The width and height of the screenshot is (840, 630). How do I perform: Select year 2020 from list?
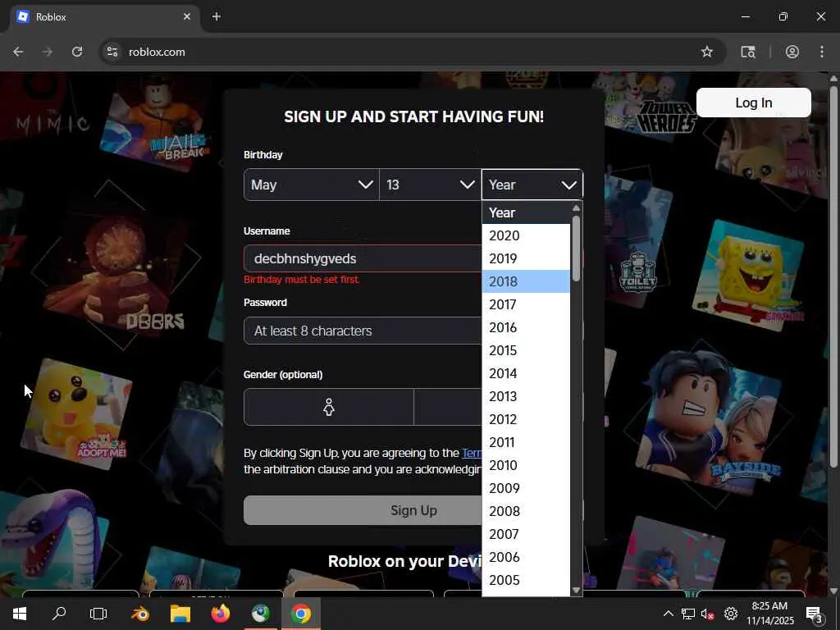click(x=526, y=235)
